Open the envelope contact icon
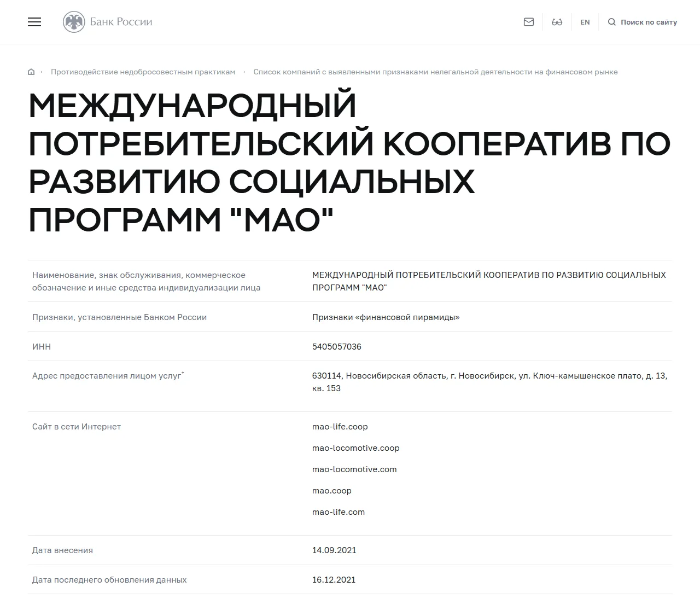Screen dimensions: 700x610 tap(529, 22)
